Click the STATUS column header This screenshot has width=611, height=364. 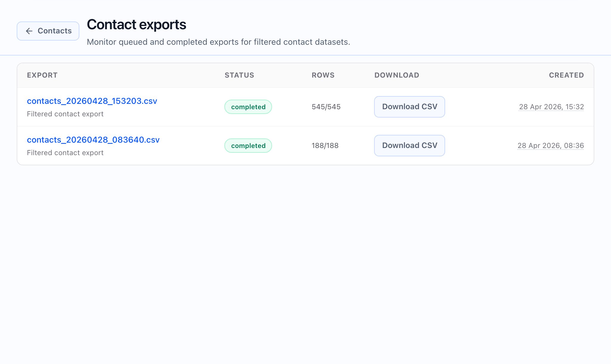tap(239, 75)
